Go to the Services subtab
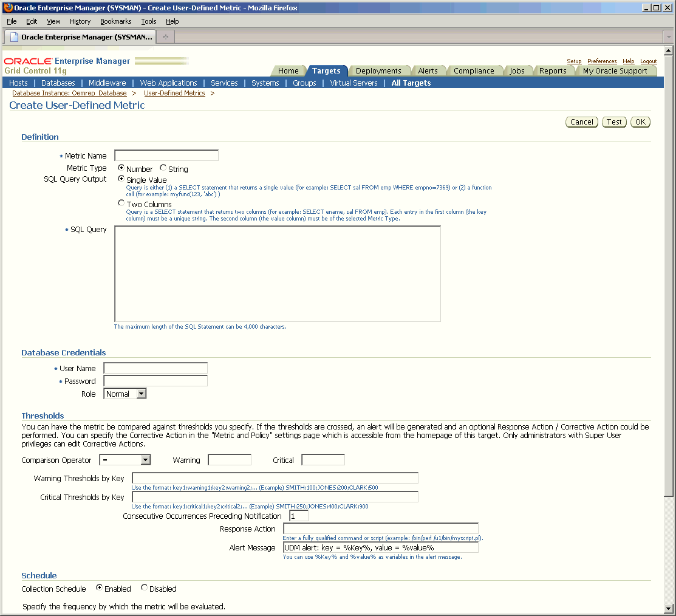This screenshot has height=616, width=676. coord(224,83)
